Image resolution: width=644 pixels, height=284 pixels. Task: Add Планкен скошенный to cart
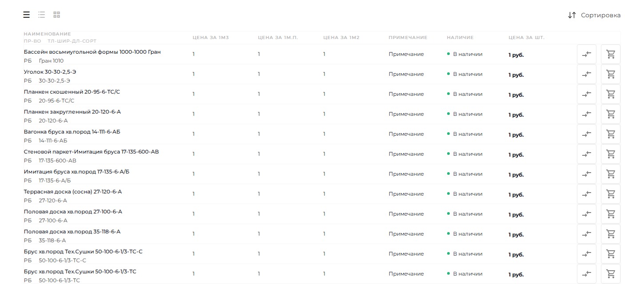[610, 94]
